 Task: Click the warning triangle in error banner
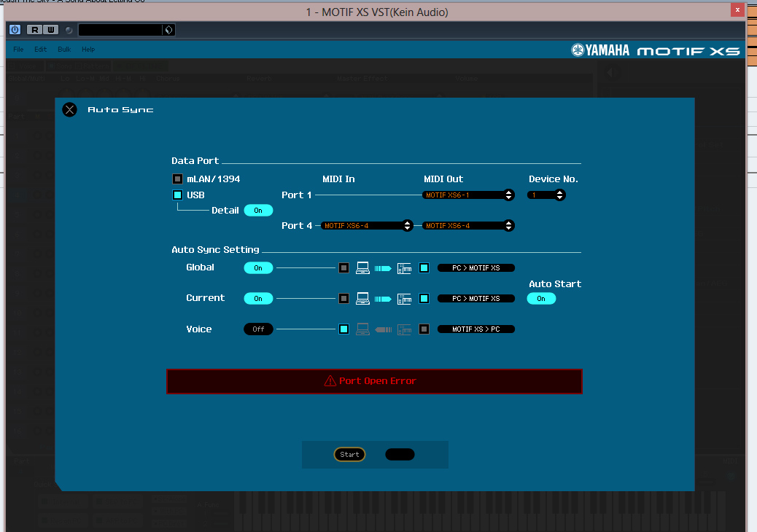[x=330, y=381]
